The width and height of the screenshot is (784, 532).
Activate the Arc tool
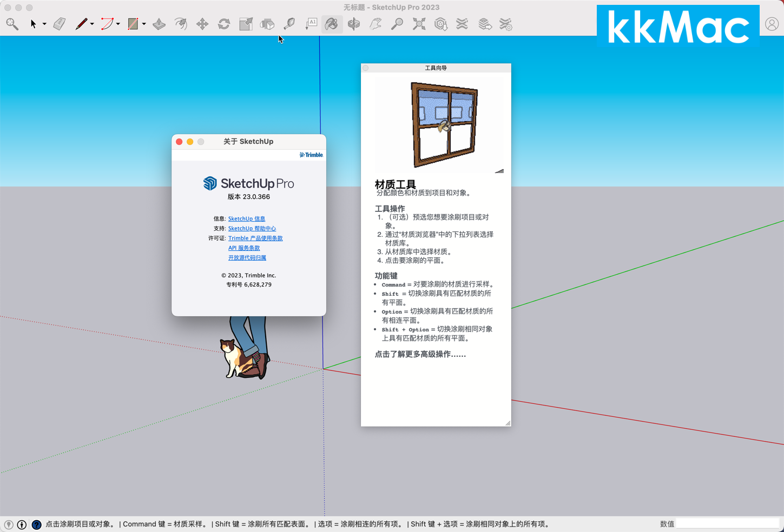[x=107, y=24]
